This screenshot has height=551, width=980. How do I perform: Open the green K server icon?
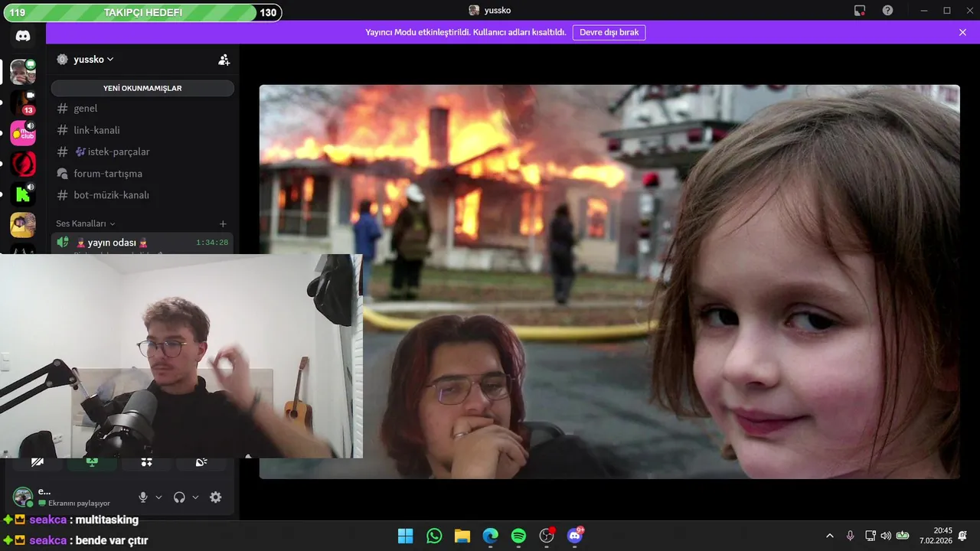click(x=23, y=194)
